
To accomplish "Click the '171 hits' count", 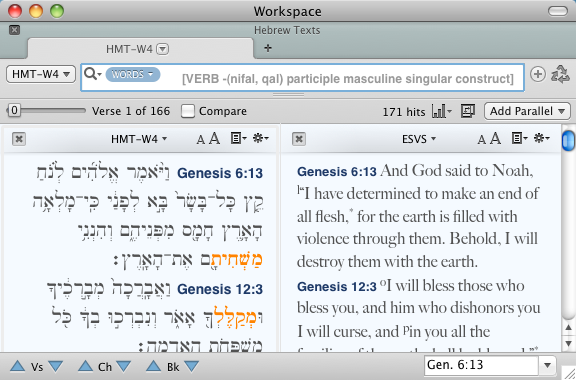I will 404,112.
